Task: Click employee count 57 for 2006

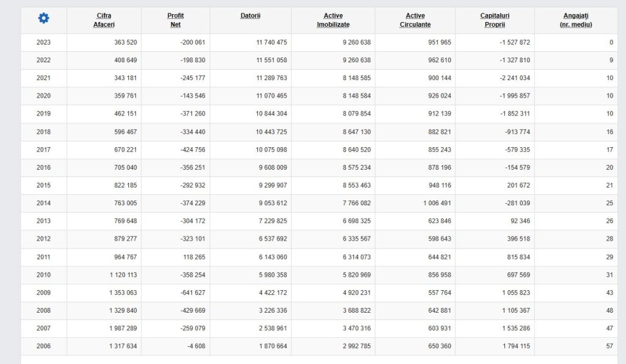Action: 609,346
